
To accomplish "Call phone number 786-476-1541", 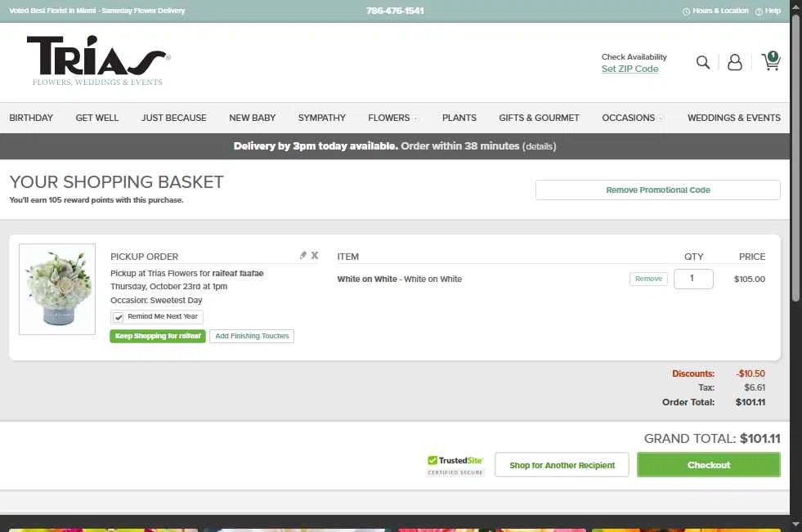I will (395, 11).
